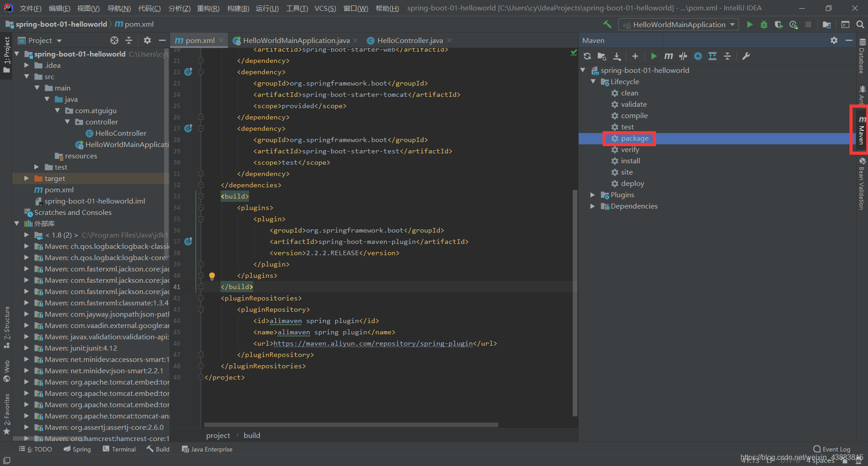
Task: Toggle the Database tool window stripe
Action: [x=862, y=56]
